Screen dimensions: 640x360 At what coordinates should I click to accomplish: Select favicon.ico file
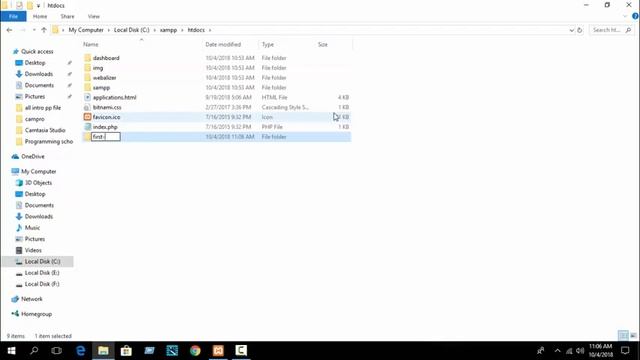point(106,117)
